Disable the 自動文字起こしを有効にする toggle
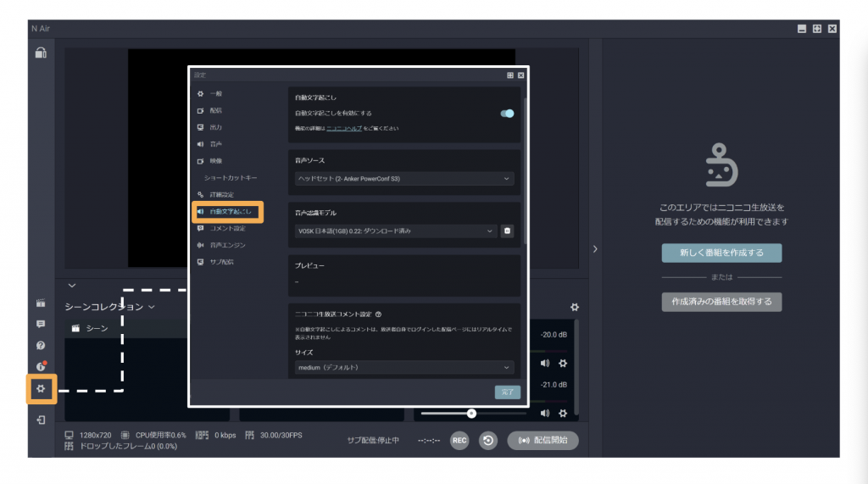 (507, 113)
